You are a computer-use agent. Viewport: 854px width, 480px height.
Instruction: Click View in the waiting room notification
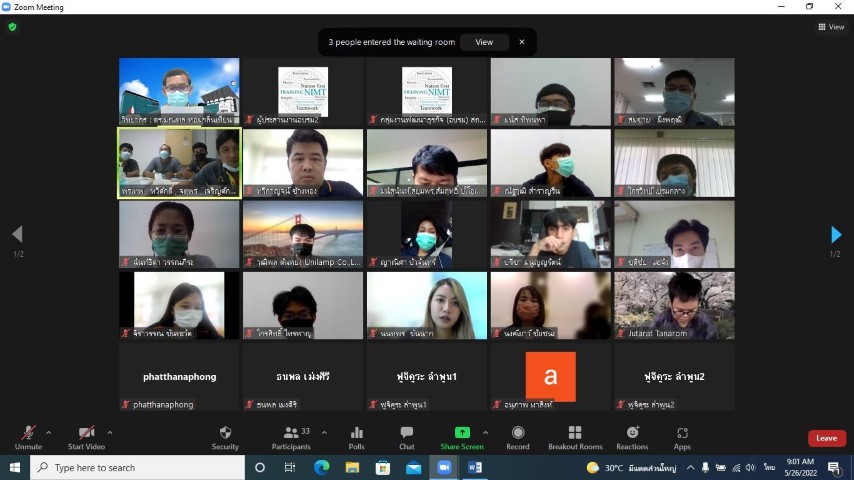tap(484, 42)
